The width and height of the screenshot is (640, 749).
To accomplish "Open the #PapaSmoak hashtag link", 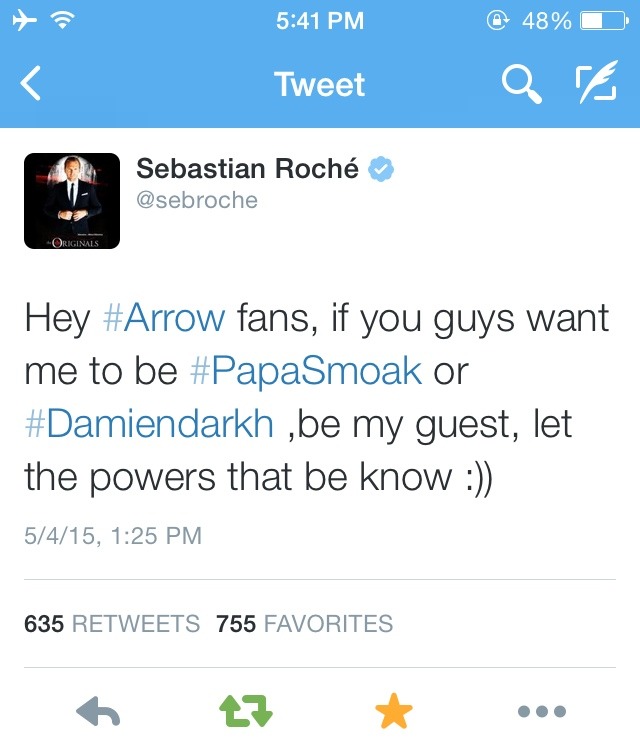I will [306, 372].
